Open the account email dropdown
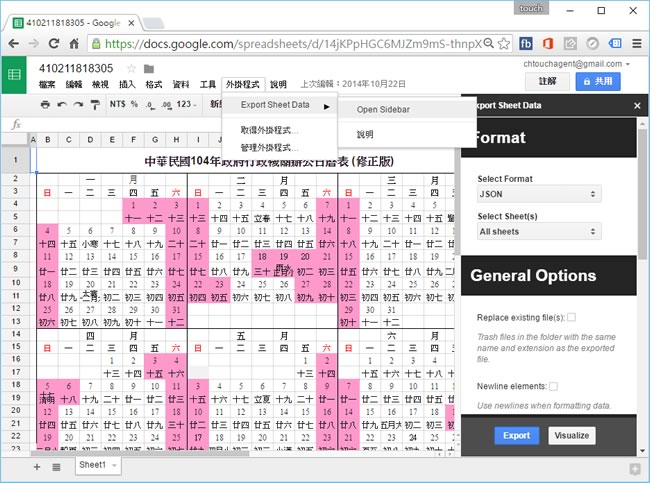This screenshot has width=650, height=483. click(x=628, y=64)
